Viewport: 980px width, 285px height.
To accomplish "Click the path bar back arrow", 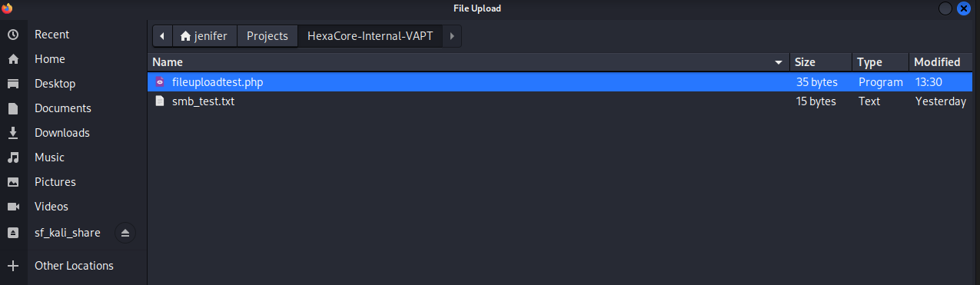I will point(162,36).
